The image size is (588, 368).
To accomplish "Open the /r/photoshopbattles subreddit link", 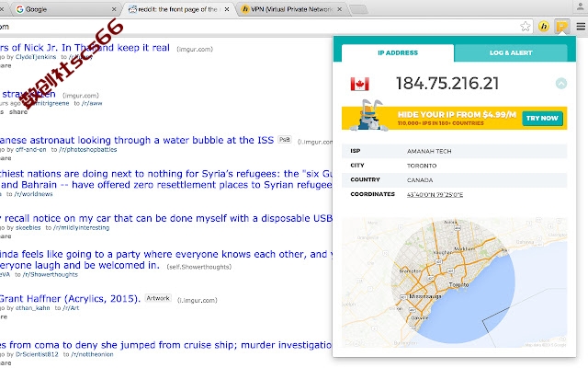I will click(87, 149).
